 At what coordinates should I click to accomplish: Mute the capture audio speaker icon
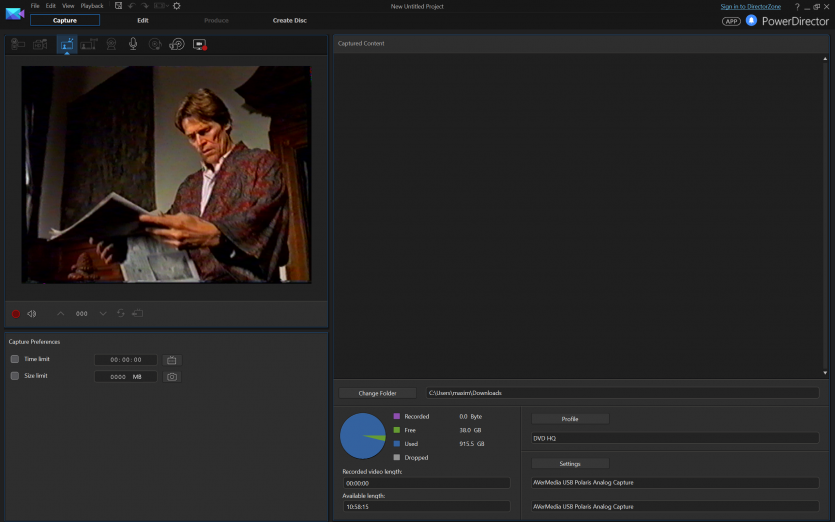click(x=32, y=313)
